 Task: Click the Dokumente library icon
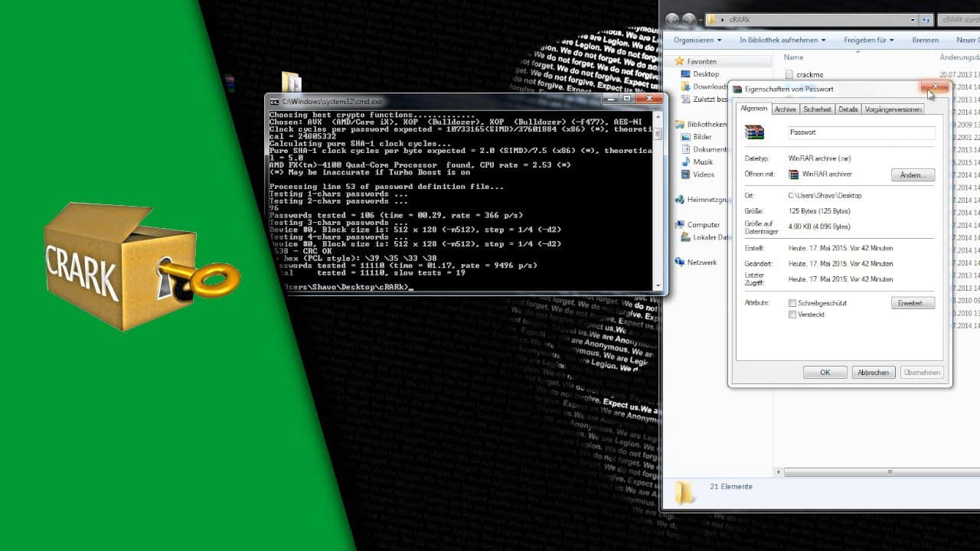click(685, 149)
